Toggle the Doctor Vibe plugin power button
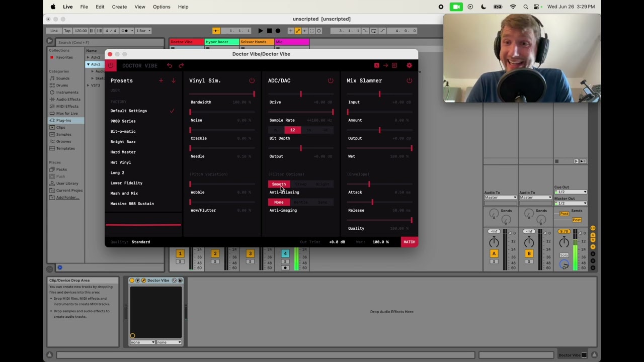The width and height of the screenshot is (644, 362). (x=111, y=65)
